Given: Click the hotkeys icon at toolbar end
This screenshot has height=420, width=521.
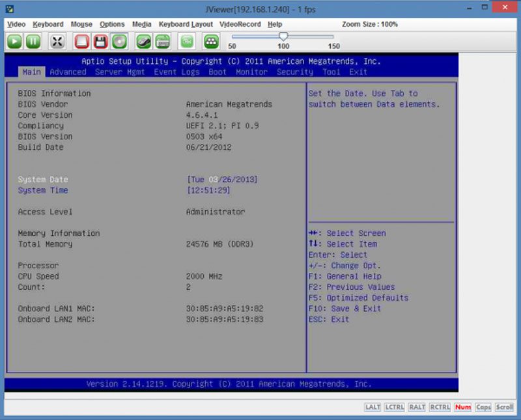Looking at the screenshot, I should coord(211,41).
